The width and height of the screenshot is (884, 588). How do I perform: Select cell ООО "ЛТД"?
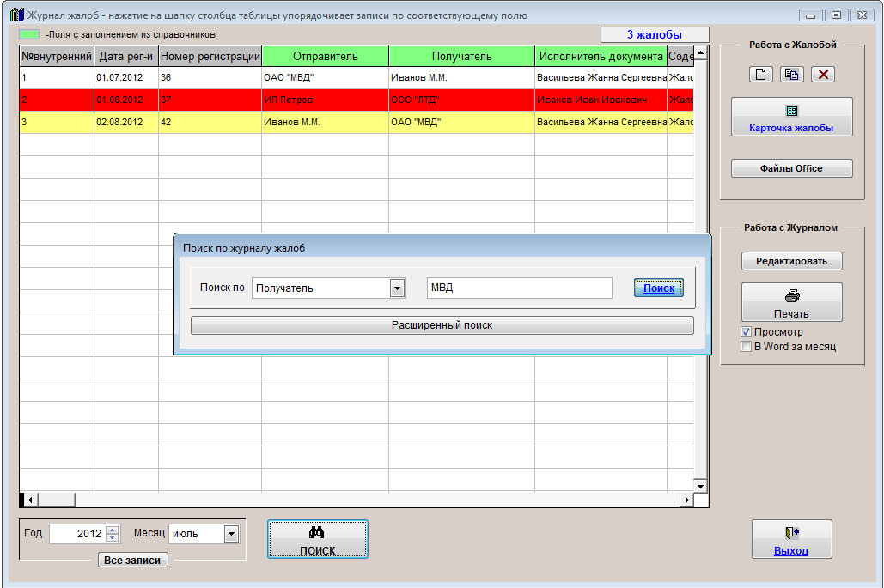[x=461, y=100]
